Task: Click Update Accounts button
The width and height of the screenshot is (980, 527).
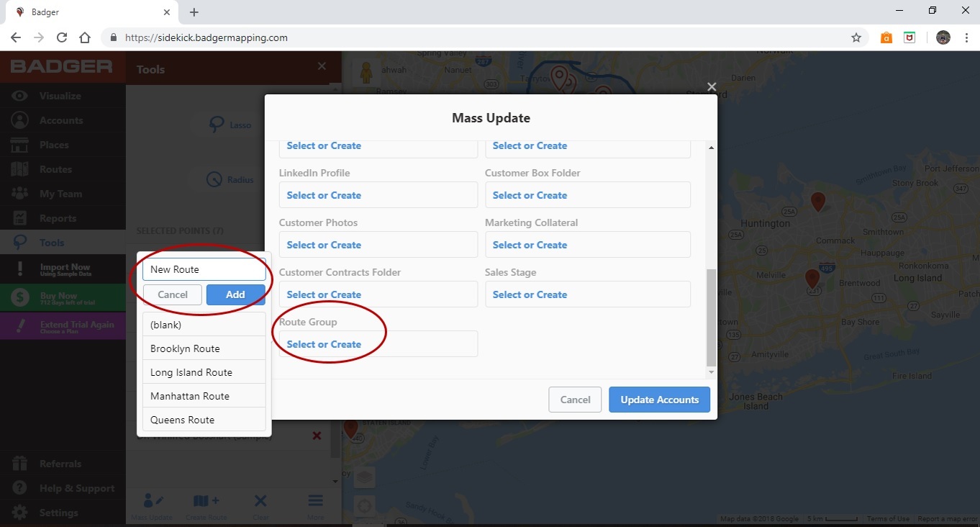Action: (660, 400)
